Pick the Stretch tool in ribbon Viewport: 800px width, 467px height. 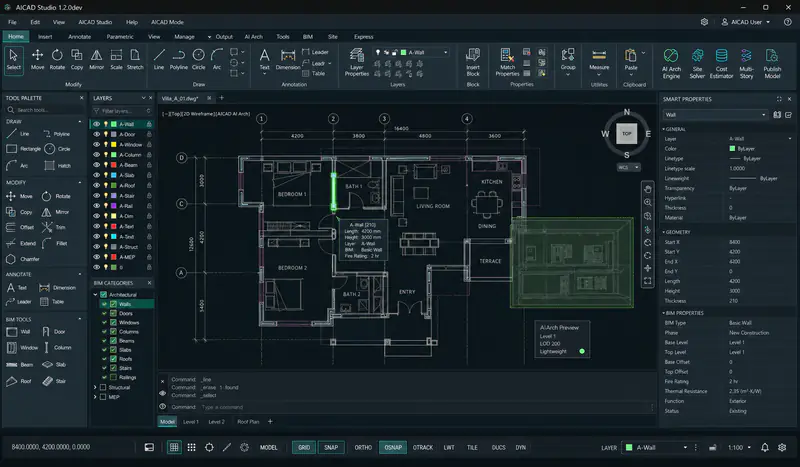pos(135,59)
